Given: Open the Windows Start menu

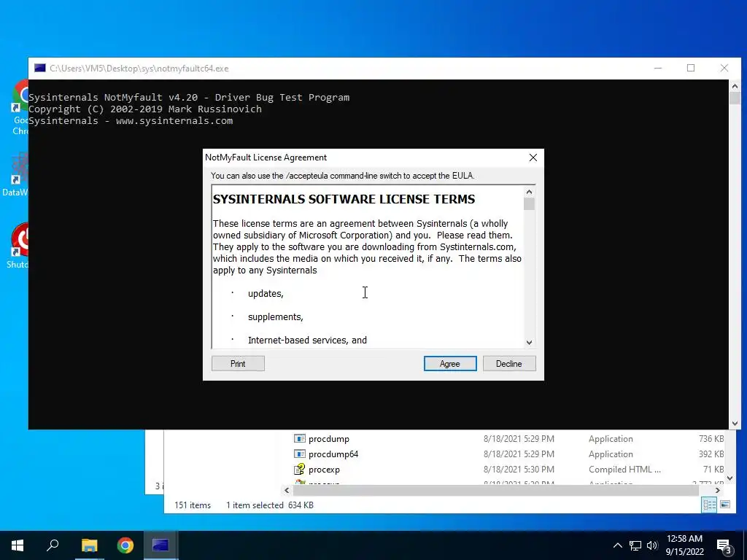Looking at the screenshot, I should pos(18,545).
